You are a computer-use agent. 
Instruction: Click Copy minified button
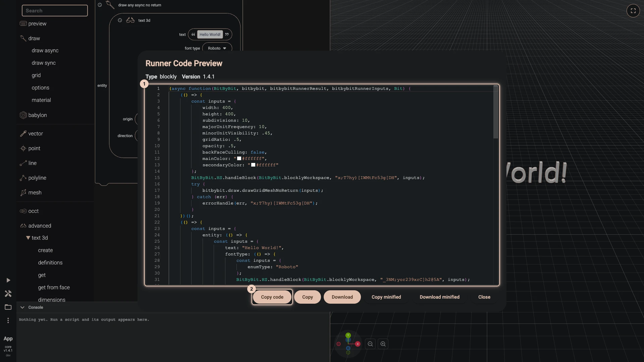coord(386,297)
